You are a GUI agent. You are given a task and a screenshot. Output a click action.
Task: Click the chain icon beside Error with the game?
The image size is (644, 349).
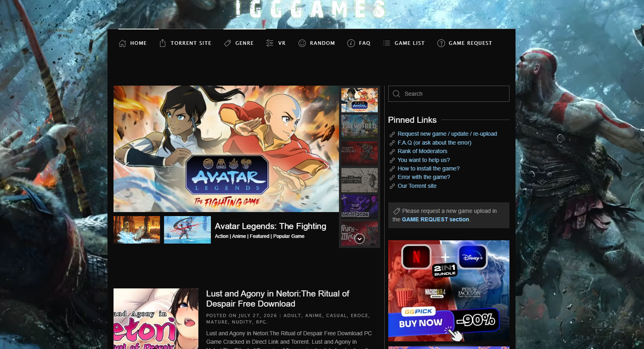tap(392, 178)
